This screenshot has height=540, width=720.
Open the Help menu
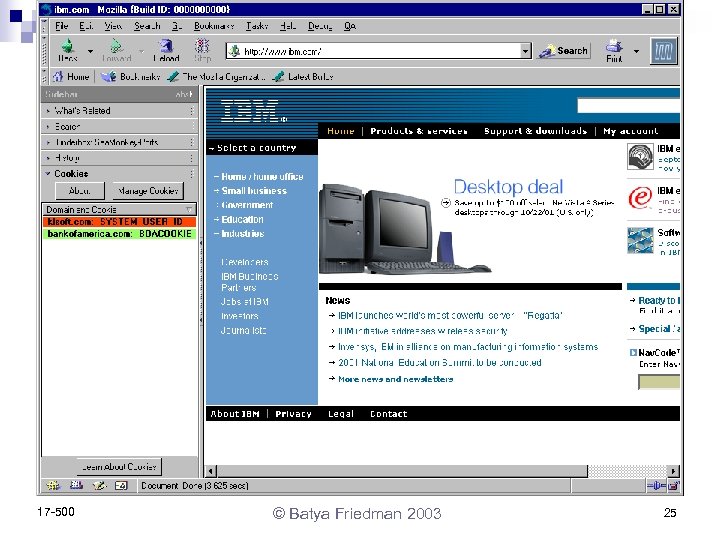[x=287, y=26]
